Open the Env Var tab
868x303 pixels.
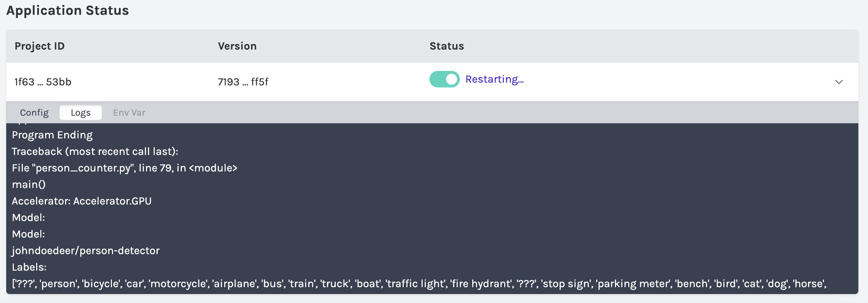(x=129, y=112)
